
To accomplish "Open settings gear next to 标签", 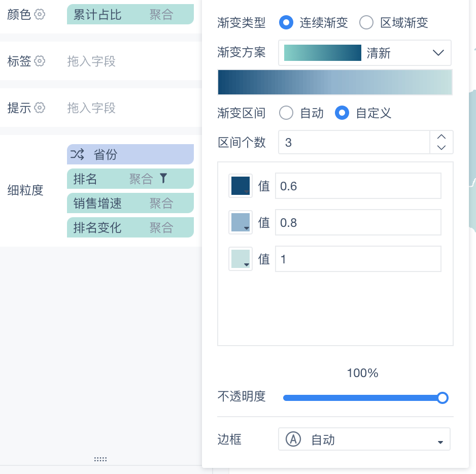I will point(40,61).
